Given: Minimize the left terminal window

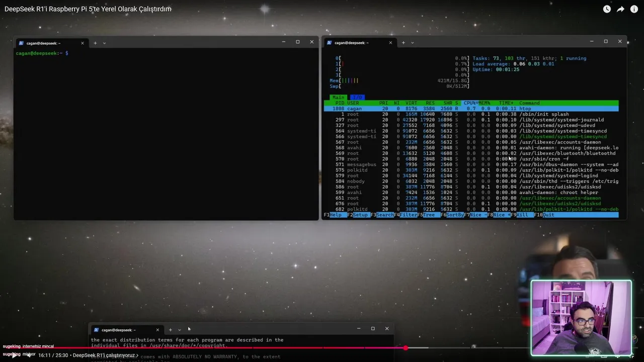Looking at the screenshot, I should click(x=283, y=42).
